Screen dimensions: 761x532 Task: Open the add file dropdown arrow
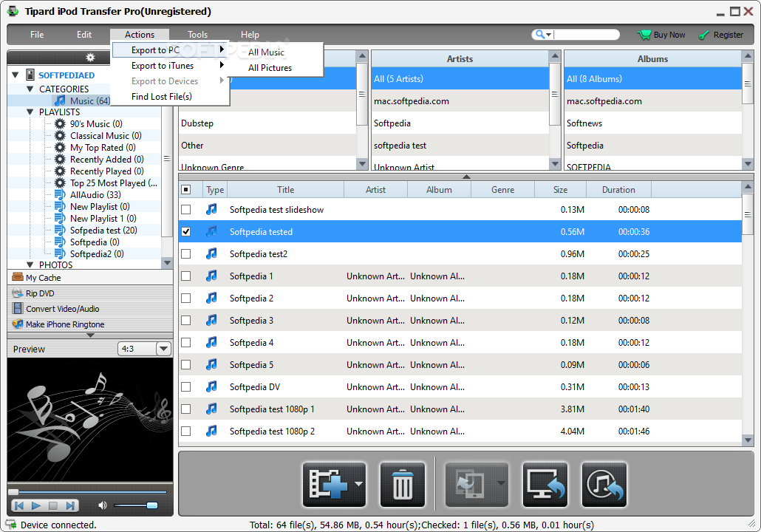tap(359, 483)
